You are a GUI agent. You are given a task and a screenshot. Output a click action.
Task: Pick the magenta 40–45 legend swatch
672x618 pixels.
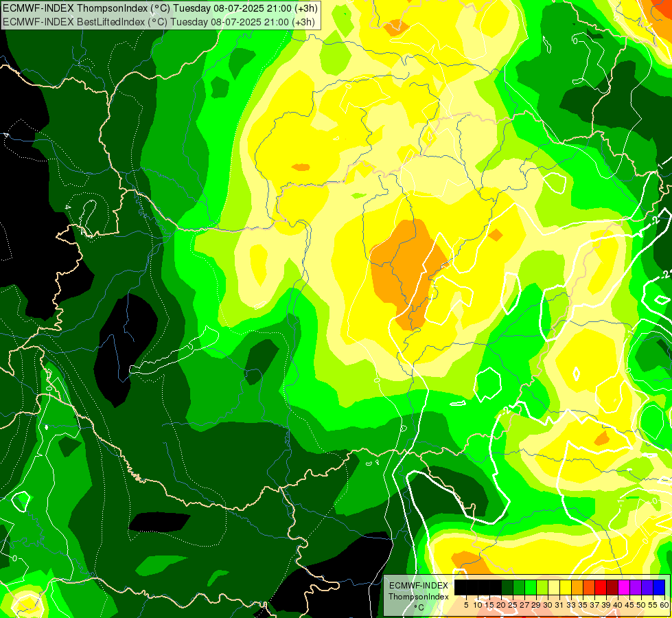[x=624, y=588]
